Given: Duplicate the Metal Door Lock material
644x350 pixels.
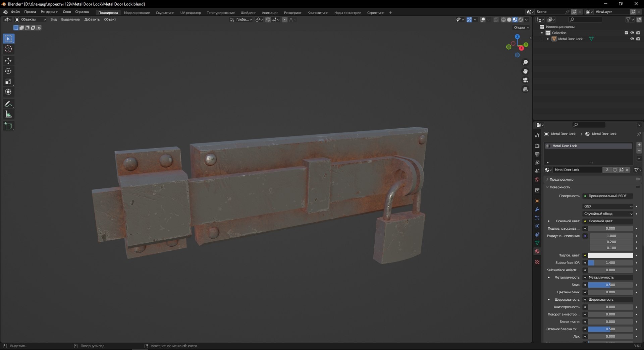Looking at the screenshot, I should click(621, 170).
